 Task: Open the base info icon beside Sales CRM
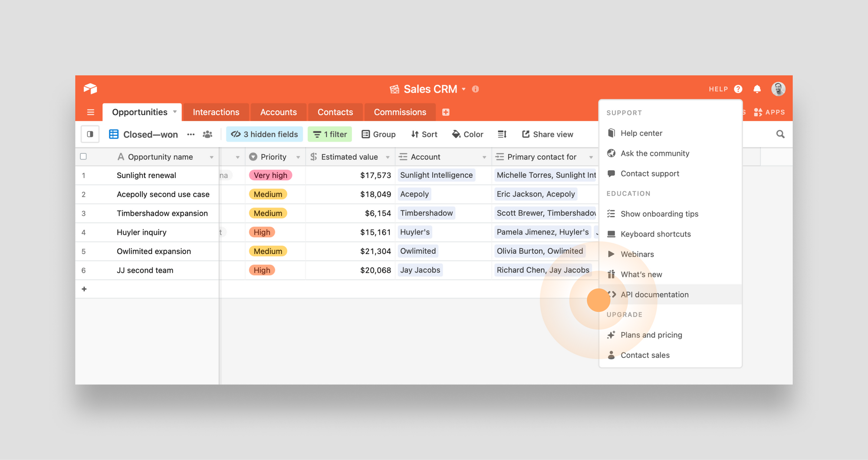(x=476, y=89)
